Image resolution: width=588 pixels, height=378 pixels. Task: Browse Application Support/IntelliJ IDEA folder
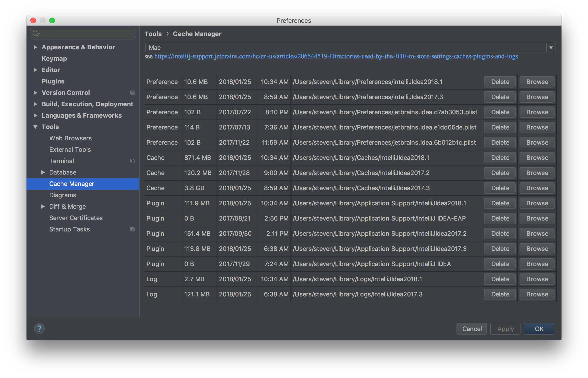pyautogui.click(x=537, y=264)
